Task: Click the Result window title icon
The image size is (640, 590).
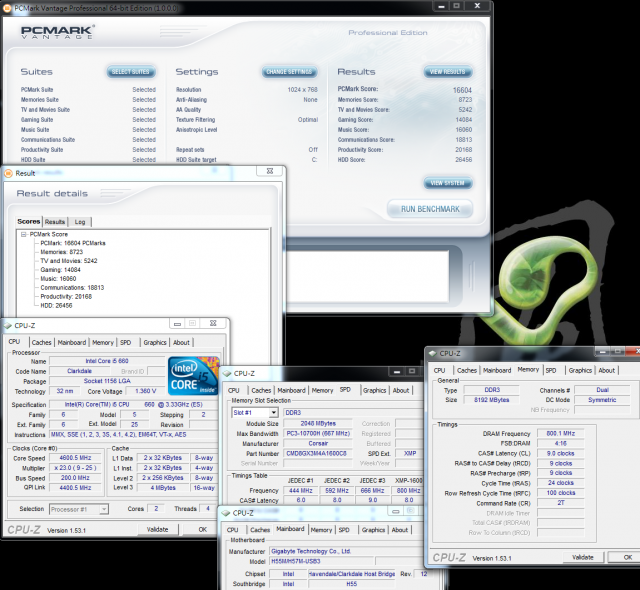Action: (8, 173)
